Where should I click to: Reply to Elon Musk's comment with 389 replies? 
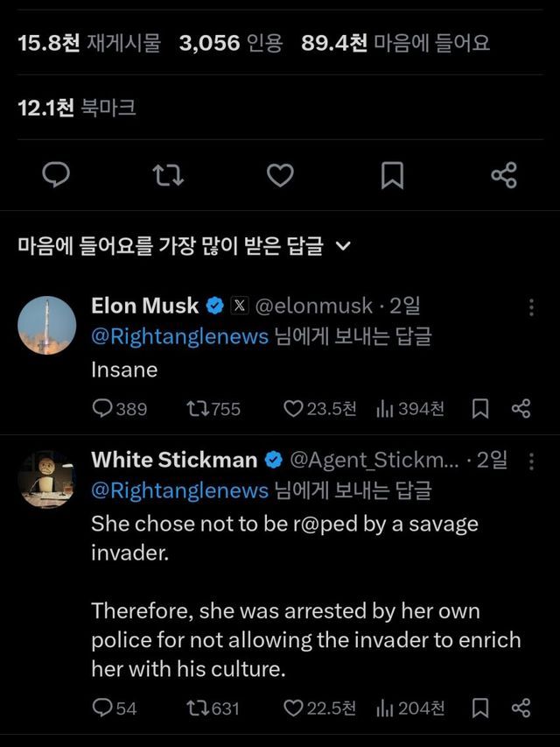click(103, 408)
